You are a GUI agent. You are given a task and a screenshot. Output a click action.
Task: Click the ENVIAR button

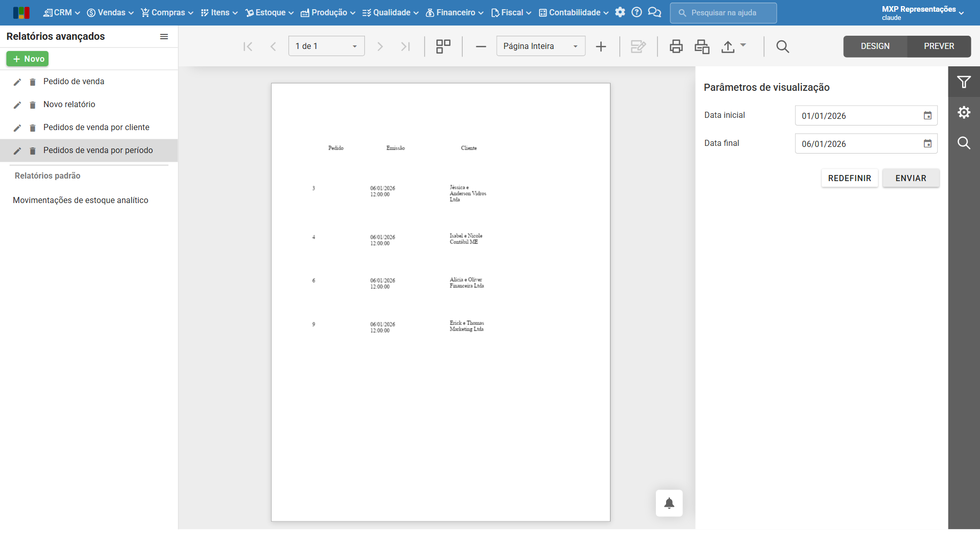point(911,178)
